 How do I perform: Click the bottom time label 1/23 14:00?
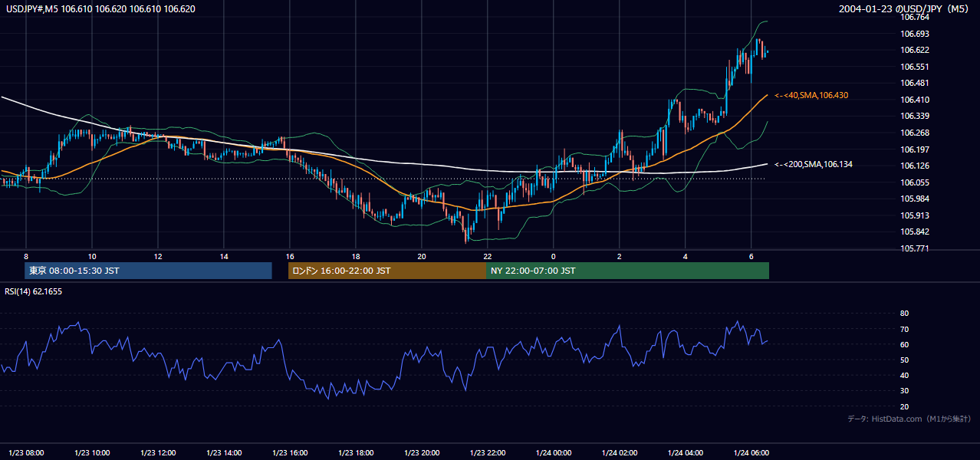pos(224,452)
